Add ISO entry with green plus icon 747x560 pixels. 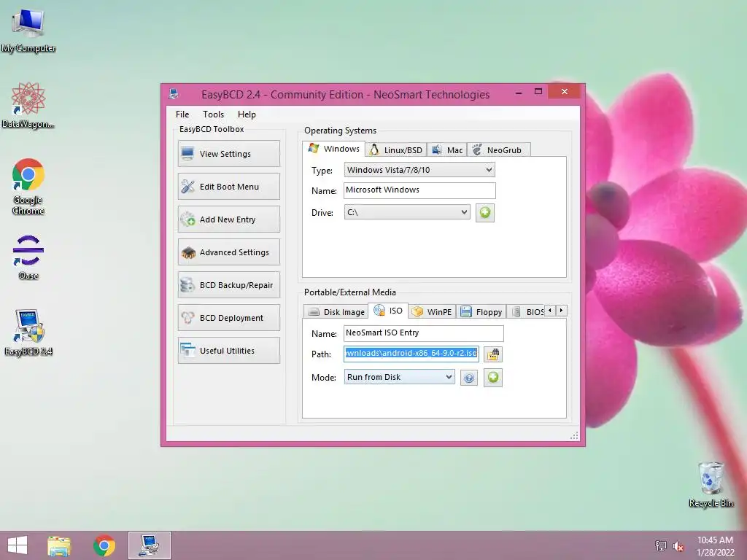493,378
